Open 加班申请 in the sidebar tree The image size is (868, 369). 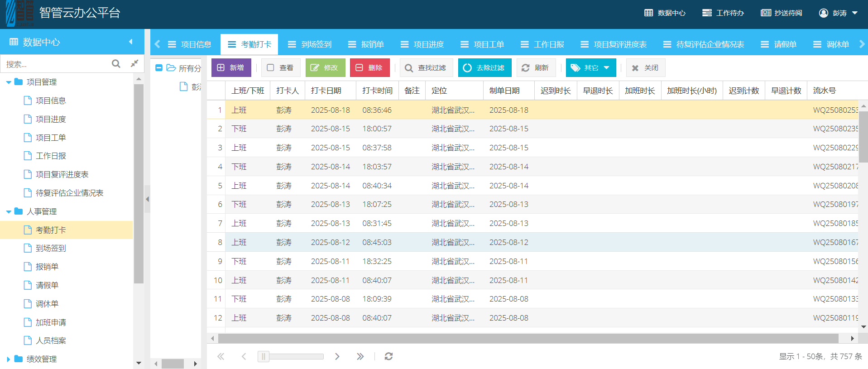pos(51,322)
